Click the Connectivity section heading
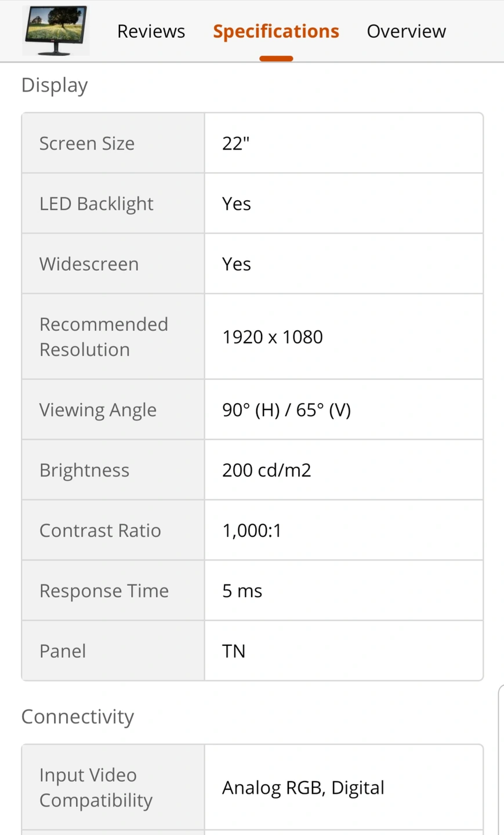 click(77, 717)
